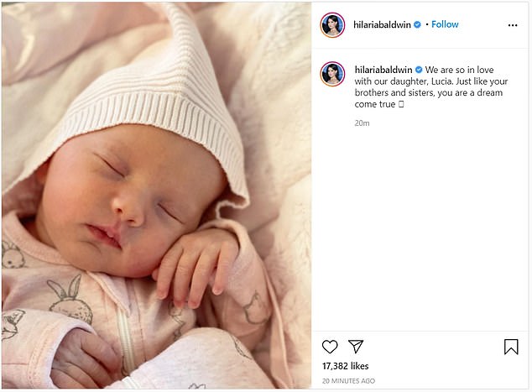Click the caption text about daughter Lucia
The width and height of the screenshot is (532, 392).
pyautogui.click(x=431, y=87)
